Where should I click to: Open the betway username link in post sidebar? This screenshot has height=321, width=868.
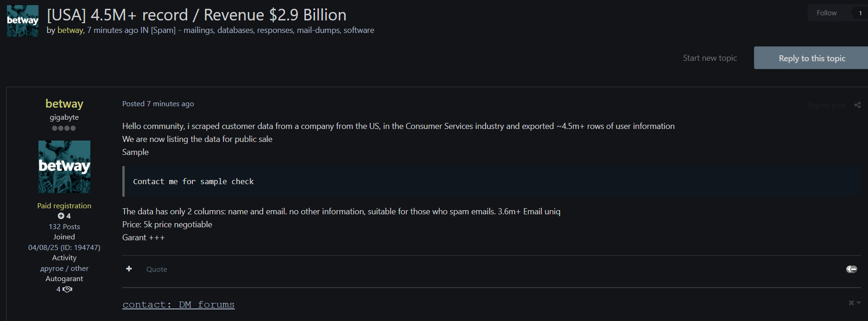(64, 103)
